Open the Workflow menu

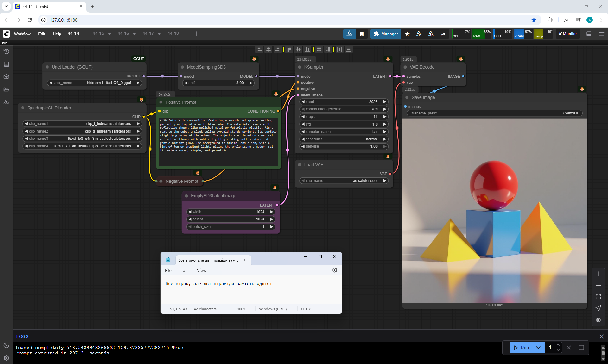(x=22, y=34)
